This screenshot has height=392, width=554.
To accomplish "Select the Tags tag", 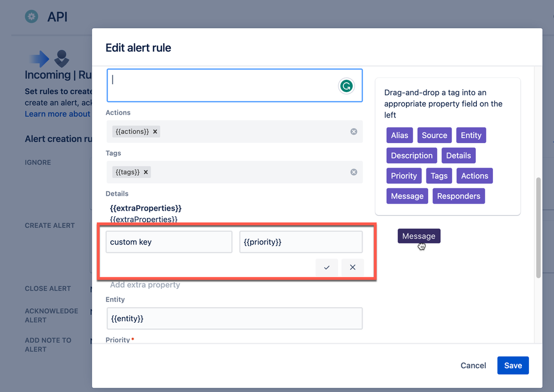I will (x=439, y=176).
